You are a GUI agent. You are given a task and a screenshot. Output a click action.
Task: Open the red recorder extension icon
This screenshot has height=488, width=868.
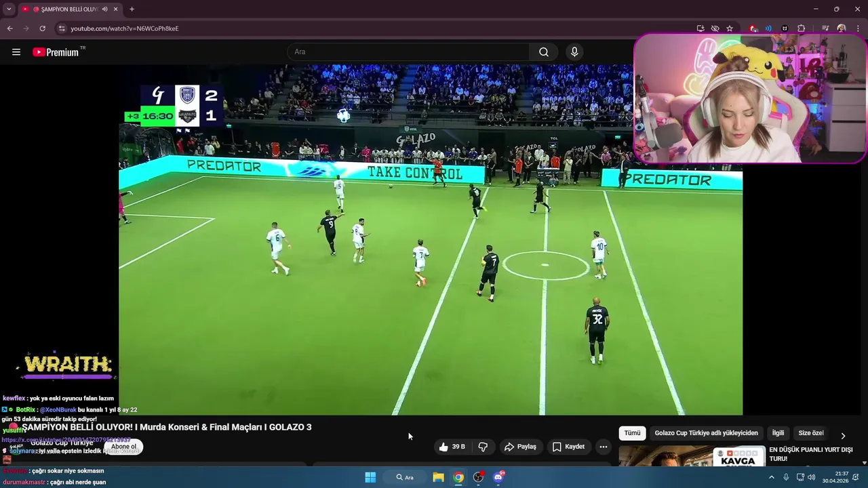click(x=753, y=28)
